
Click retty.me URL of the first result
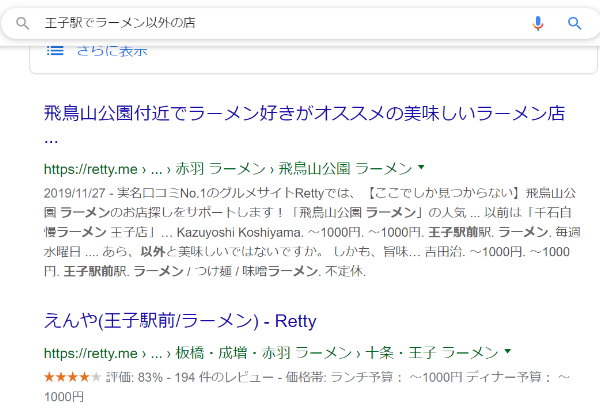tap(90, 167)
